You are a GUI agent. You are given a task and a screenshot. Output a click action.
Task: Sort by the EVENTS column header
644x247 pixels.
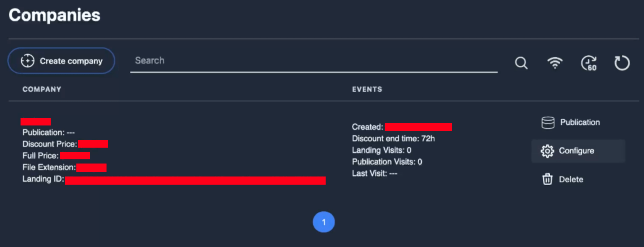(367, 89)
